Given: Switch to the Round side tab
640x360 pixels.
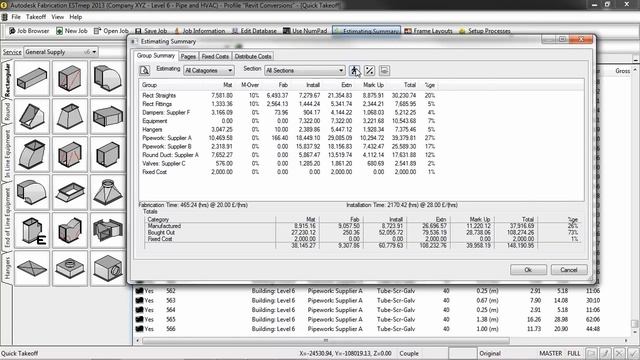Looking at the screenshot, I should tap(7, 111).
